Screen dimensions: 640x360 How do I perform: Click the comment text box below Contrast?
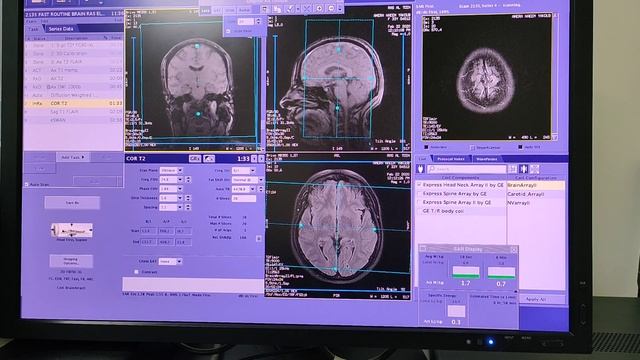click(193, 284)
